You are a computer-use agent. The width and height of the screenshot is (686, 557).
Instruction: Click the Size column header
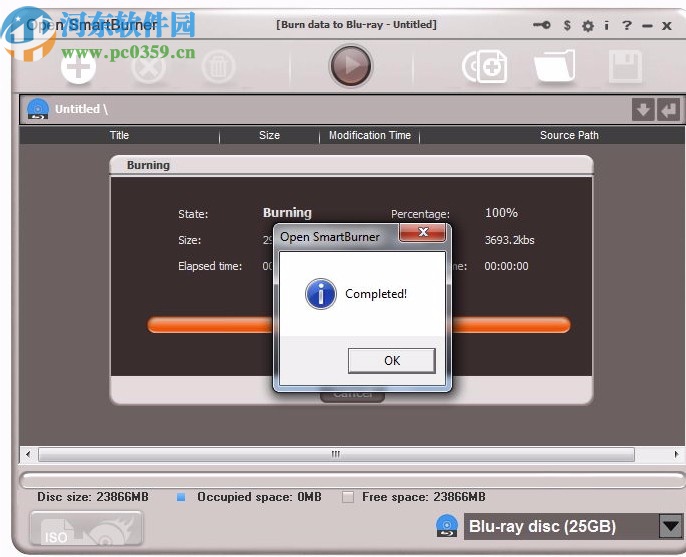click(269, 135)
